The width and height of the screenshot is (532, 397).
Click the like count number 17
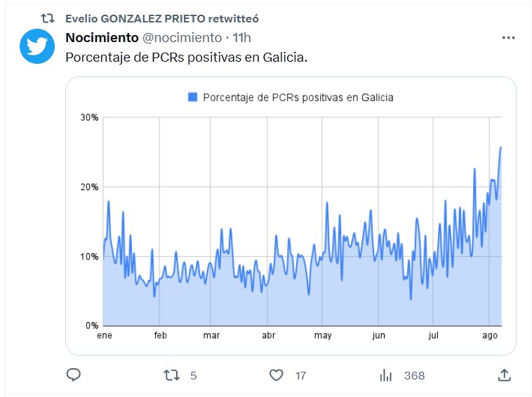(300, 376)
